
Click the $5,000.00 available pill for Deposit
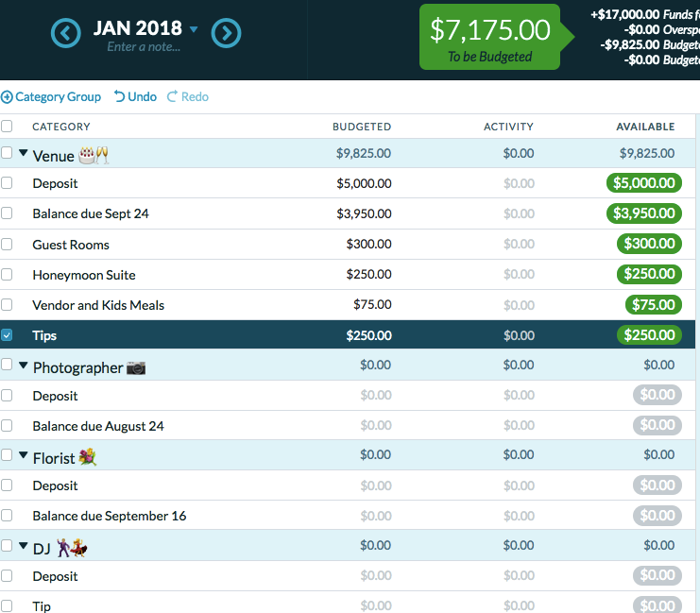click(643, 183)
